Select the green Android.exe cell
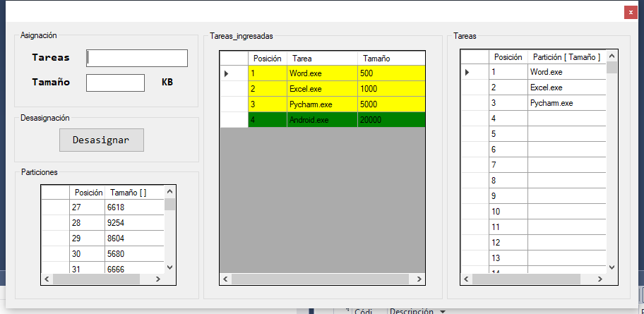The width and height of the screenshot is (644, 314). [x=322, y=120]
